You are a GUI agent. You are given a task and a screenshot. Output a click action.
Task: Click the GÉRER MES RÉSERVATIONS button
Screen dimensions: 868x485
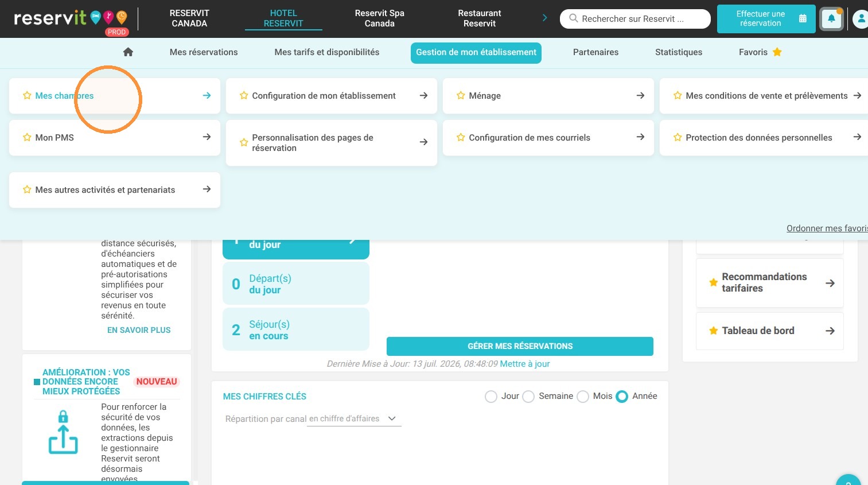(x=520, y=346)
